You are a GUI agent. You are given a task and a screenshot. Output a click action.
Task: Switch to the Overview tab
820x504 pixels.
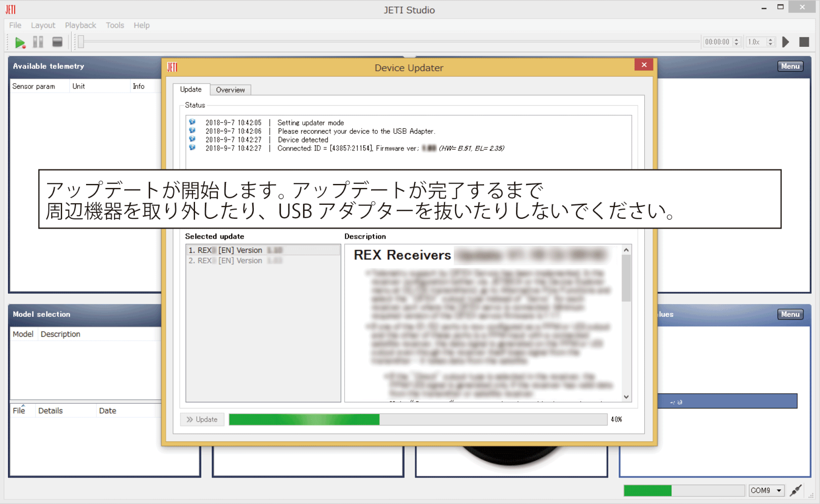(x=230, y=90)
